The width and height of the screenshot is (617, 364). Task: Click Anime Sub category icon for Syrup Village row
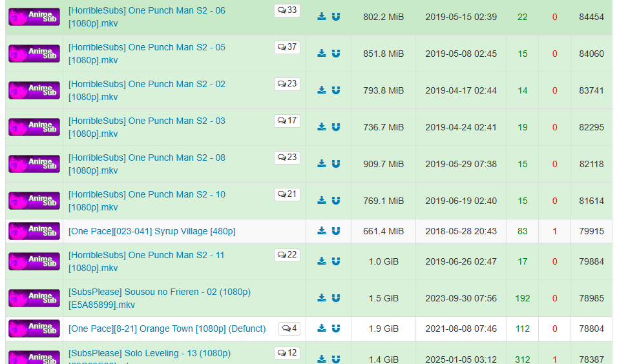click(x=34, y=231)
